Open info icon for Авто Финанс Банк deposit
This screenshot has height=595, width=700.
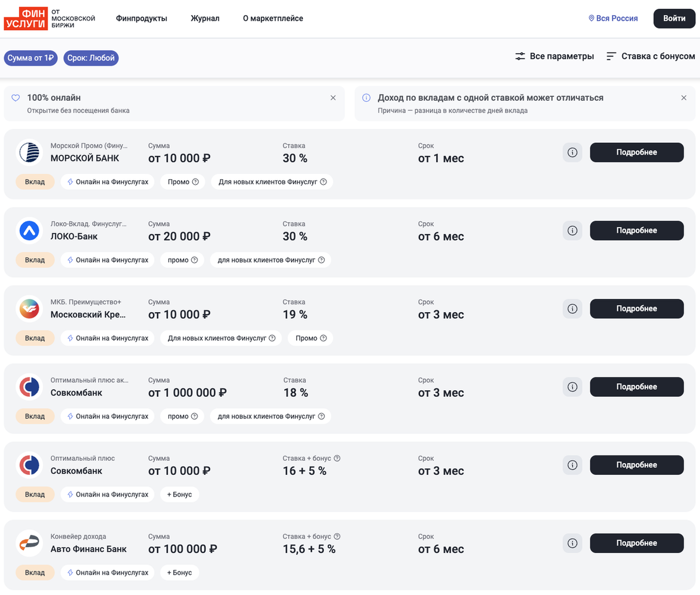point(572,543)
